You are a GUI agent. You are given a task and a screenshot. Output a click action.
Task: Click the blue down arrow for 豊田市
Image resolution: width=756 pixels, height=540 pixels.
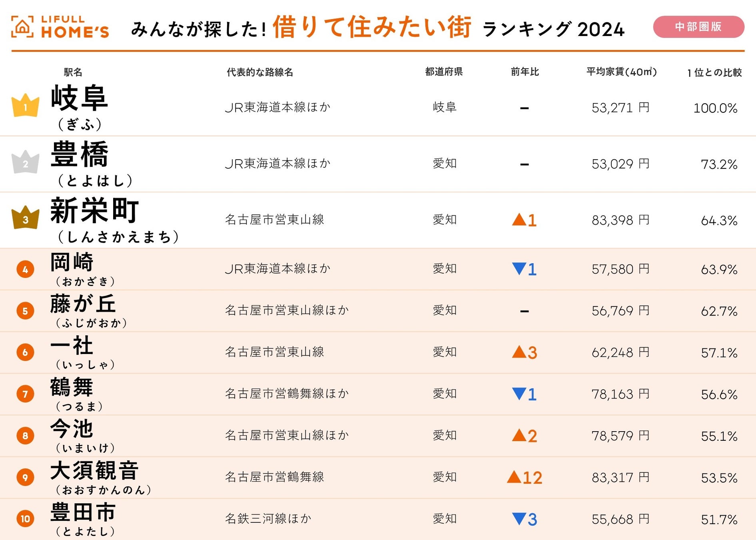519,519
